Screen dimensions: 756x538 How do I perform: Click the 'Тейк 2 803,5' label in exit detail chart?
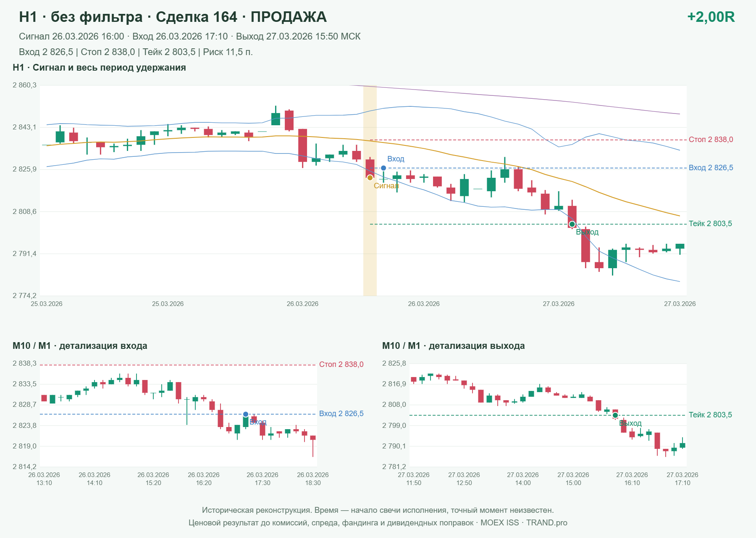710,415
